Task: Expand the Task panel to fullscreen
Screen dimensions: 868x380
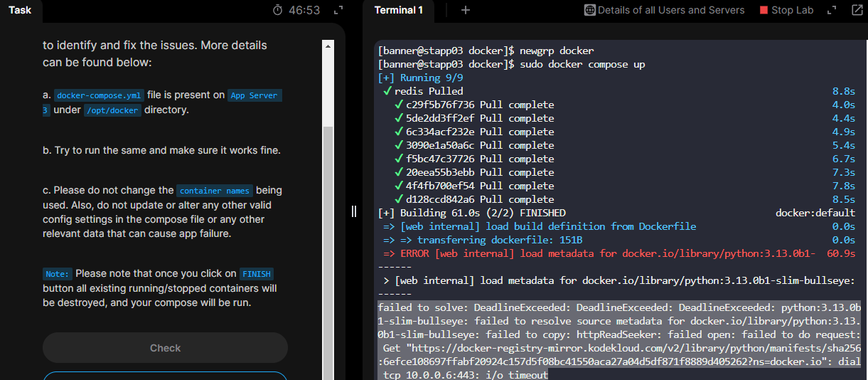Action: pyautogui.click(x=338, y=11)
